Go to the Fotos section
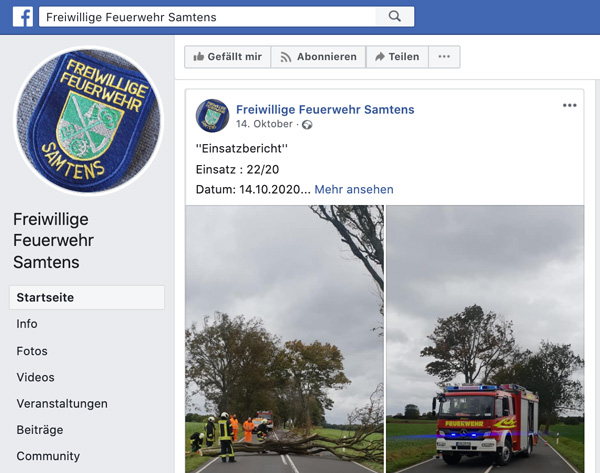This screenshot has height=473, width=600. [x=32, y=351]
